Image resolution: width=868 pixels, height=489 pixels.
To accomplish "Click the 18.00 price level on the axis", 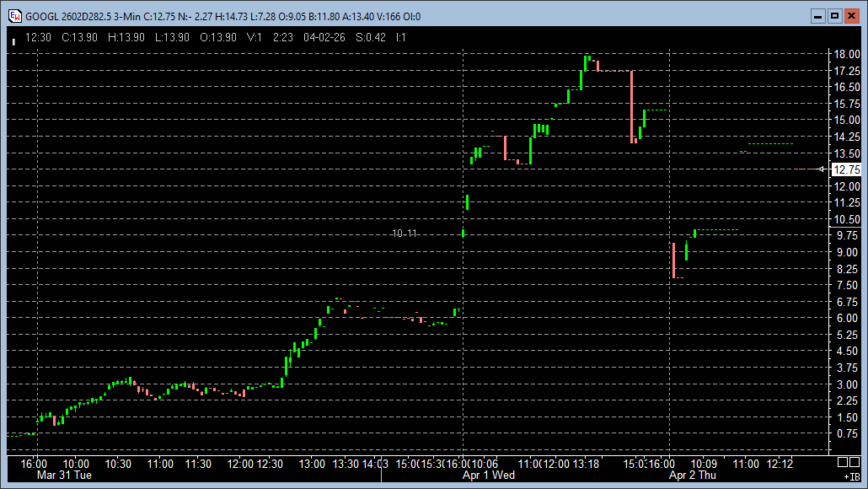I will coord(846,54).
